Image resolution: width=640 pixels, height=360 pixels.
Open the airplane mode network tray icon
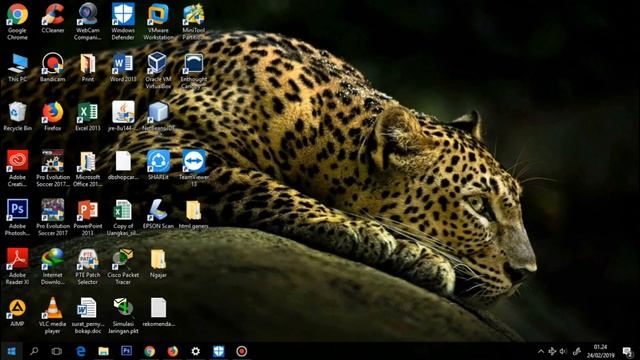click(552, 351)
